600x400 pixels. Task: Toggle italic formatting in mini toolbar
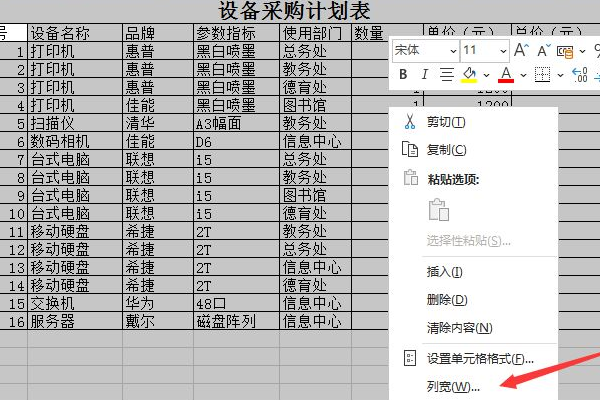[424, 75]
